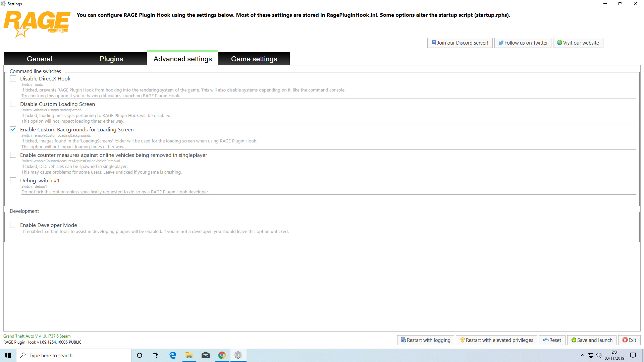Switch to the Plugins tab
Image resolution: width=644 pixels, height=362 pixels.
pos(111,59)
